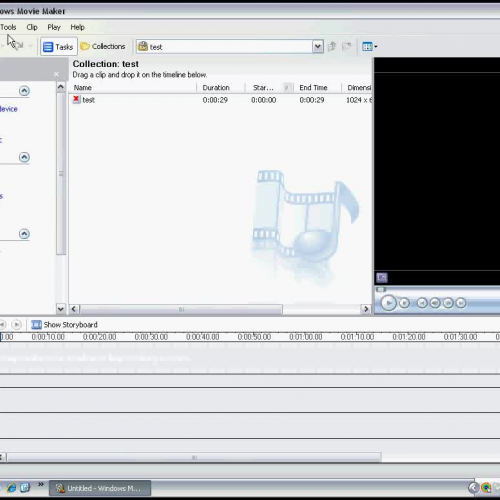This screenshot has height=500, width=500.
Task: Click the colorful system tray icon
Action: pos(486,488)
